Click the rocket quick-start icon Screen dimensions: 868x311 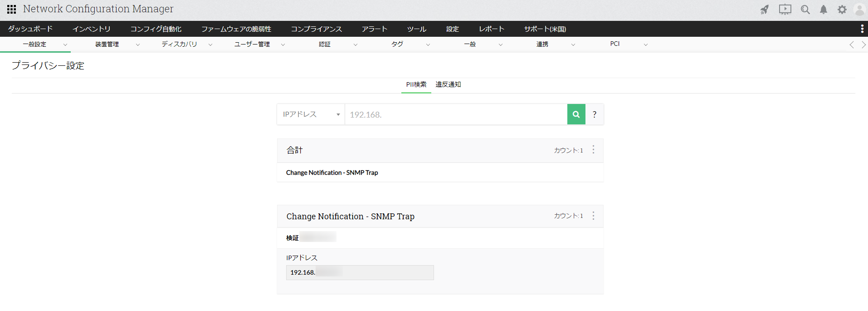click(x=765, y=10)
